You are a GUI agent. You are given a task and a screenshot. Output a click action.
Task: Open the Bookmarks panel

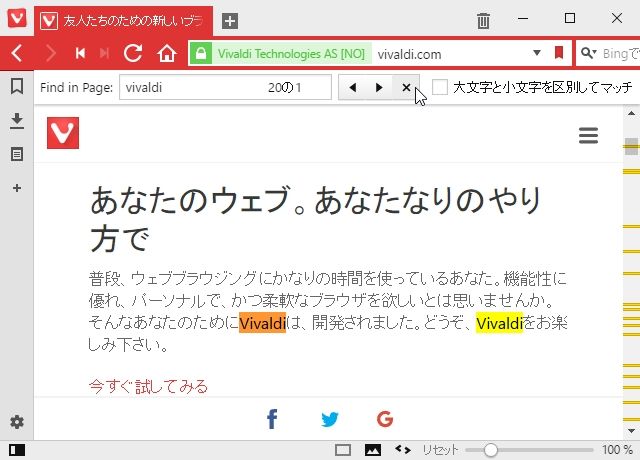[x=17, y=87]
